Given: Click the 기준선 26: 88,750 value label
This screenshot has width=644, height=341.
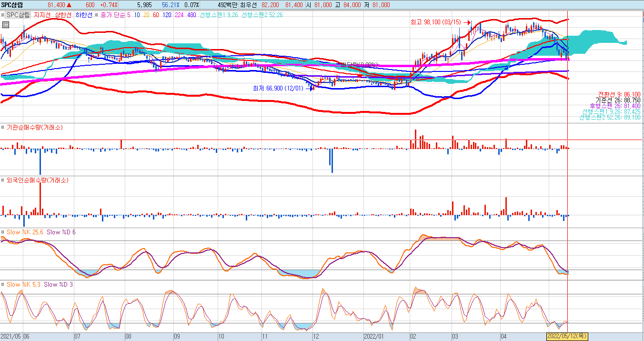Looking at the screenshot, I should (618, 100).
